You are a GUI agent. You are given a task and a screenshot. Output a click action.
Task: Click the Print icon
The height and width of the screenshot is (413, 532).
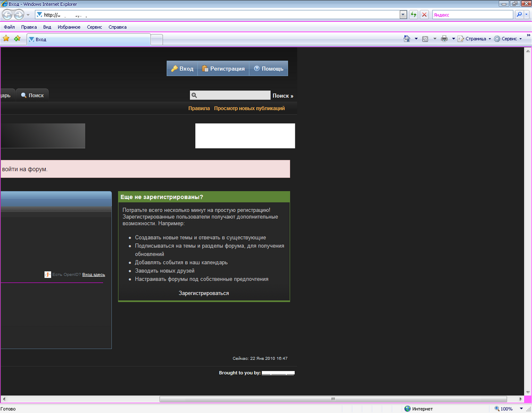click(444, 38)
